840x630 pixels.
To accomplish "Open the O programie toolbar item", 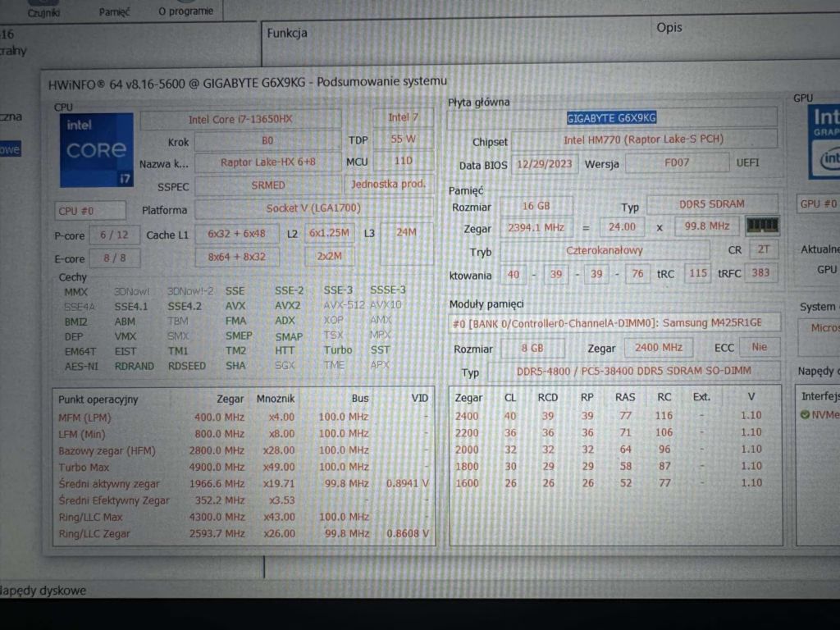I will tap(186, 11).
